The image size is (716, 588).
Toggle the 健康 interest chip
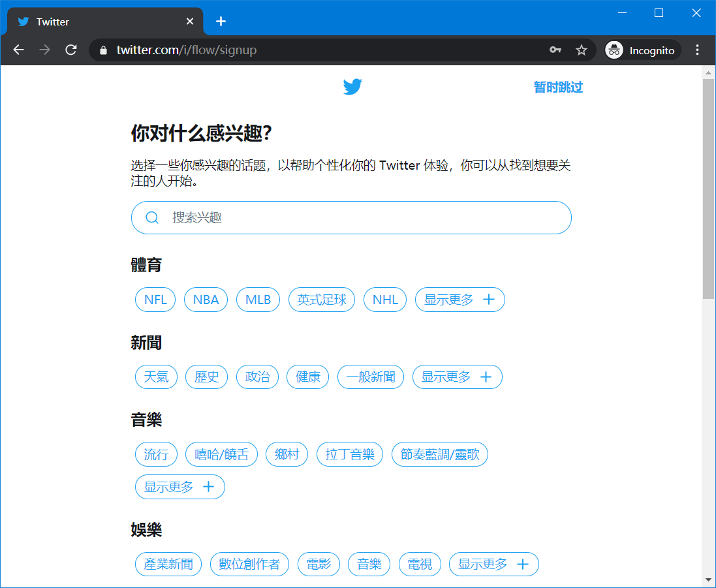point(308,377)
